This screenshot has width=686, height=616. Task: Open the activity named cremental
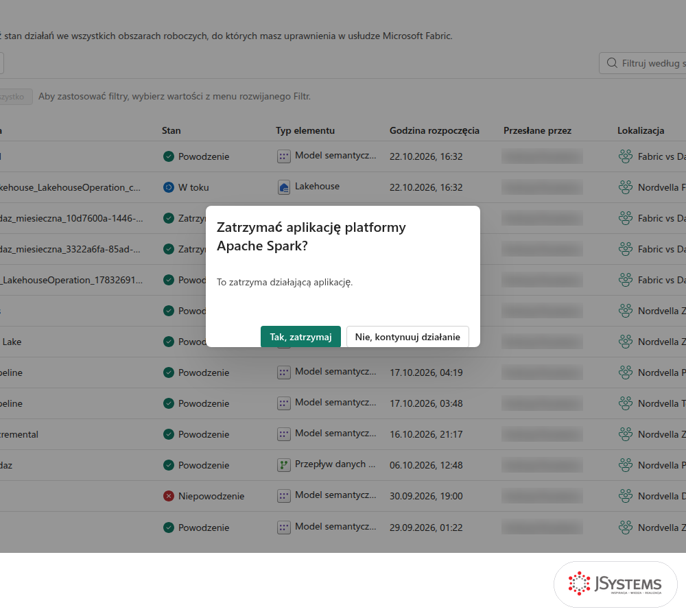pyautogui.click(x=19, y=434)
